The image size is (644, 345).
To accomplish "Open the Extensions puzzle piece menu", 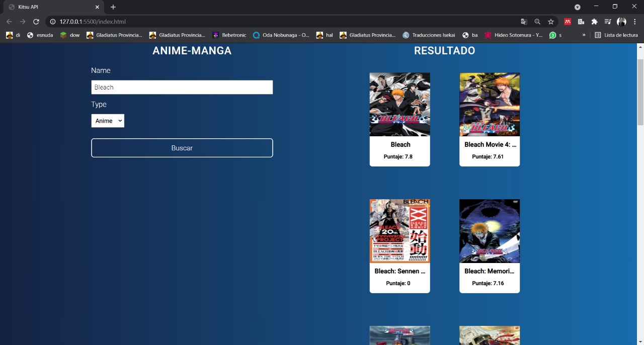I will click(x=594, y=22).
